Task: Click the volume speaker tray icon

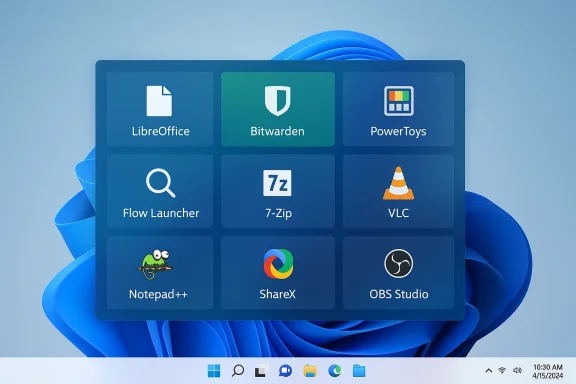Action: coord(517,370)
